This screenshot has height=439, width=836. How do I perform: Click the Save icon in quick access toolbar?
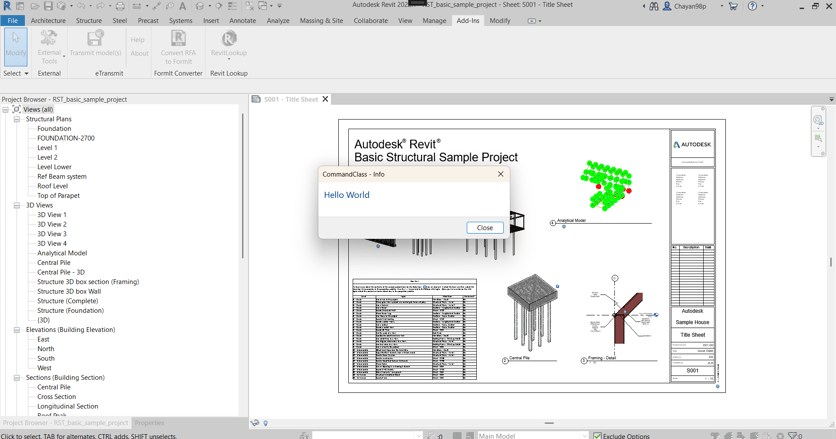[x=48, y=6]
